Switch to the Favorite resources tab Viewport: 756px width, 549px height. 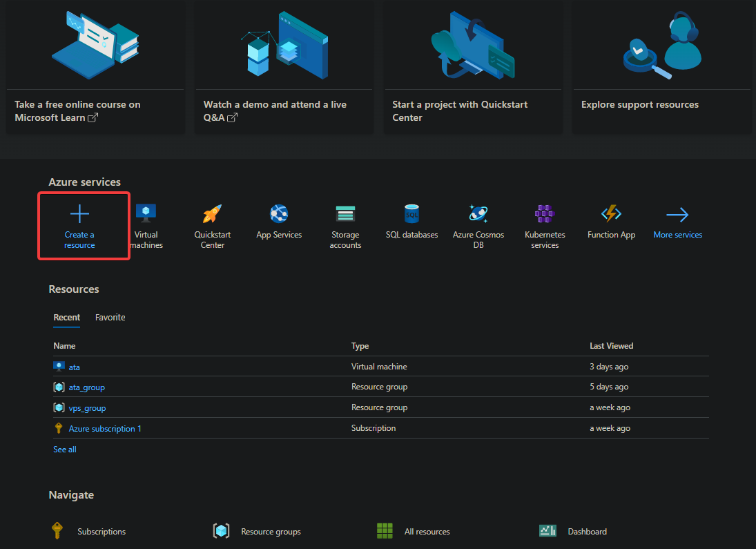[x=110, y=318]
